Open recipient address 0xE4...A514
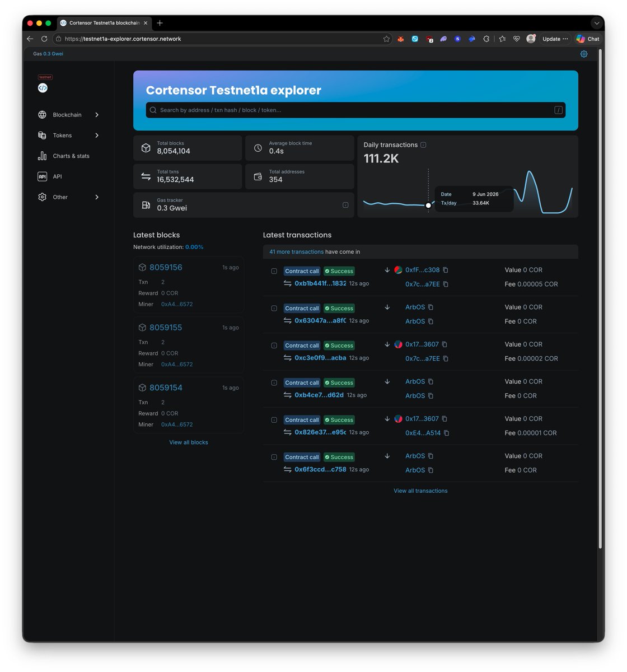The image size is (627, 672). 423,433
